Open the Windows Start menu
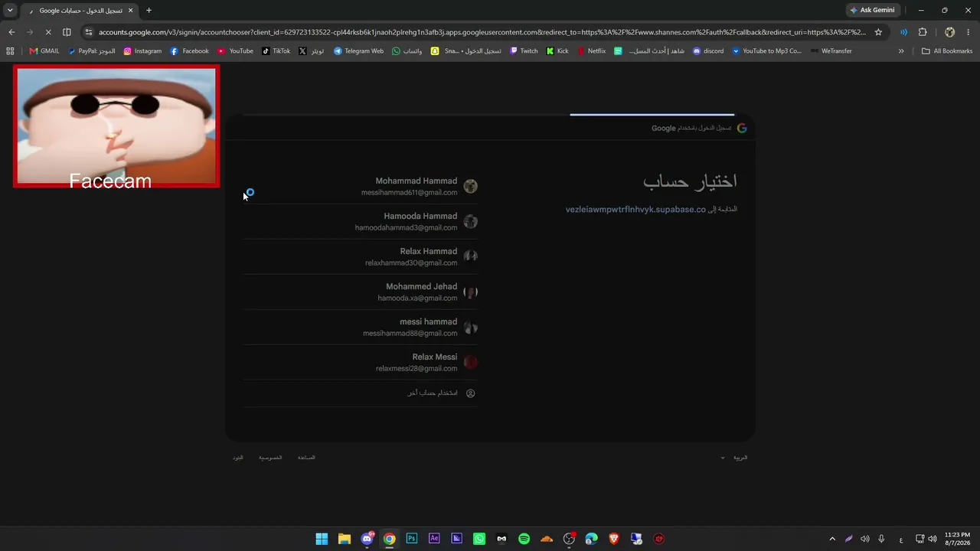 [x=322, y=539]
